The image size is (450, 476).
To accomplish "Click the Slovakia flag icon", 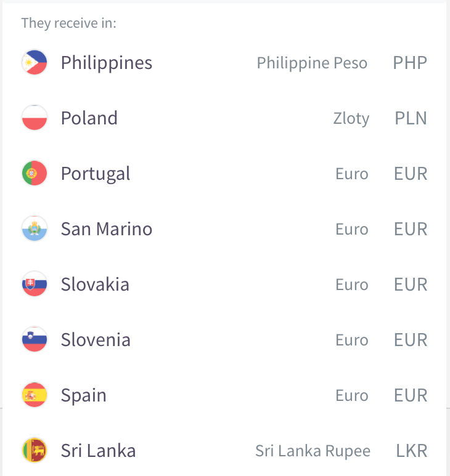I will [35, 284].
